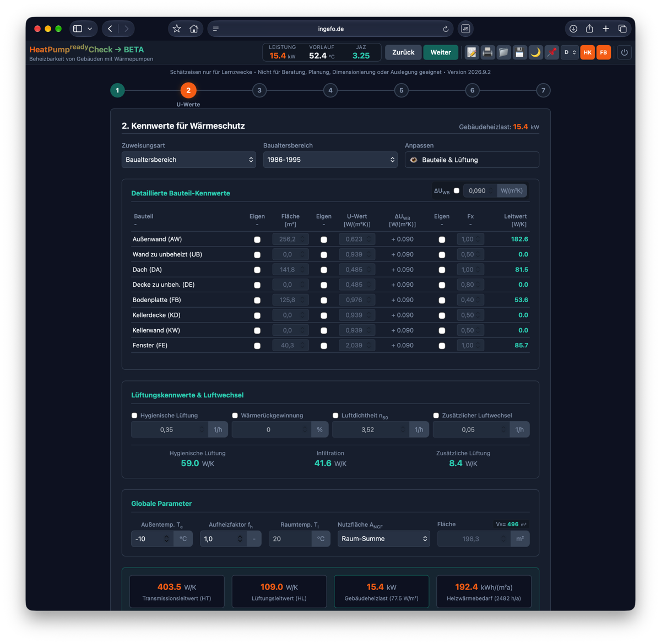This screenshot has width=661, height=644.
Task: Click the Aufheizfaktor input field
Action: click(x=223, y=539)
